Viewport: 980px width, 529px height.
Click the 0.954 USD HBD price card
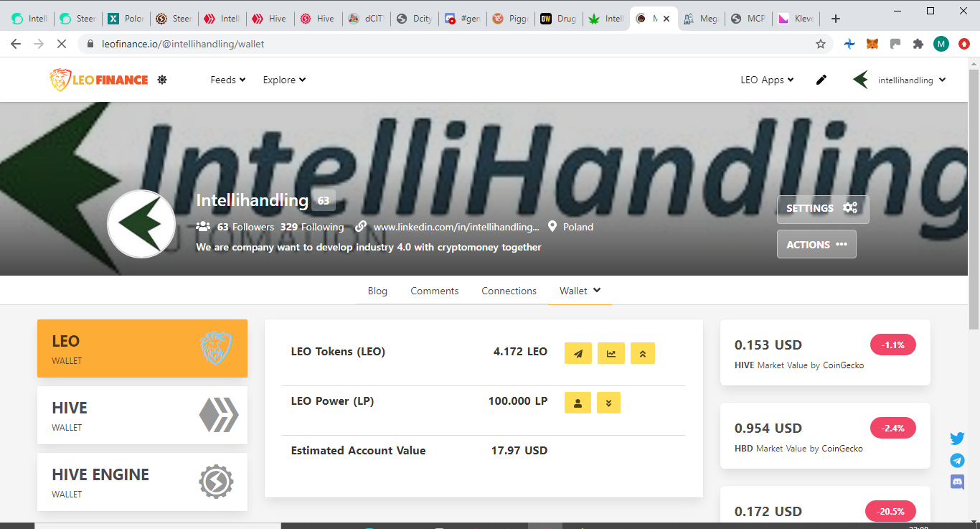[x=825, y=436]
